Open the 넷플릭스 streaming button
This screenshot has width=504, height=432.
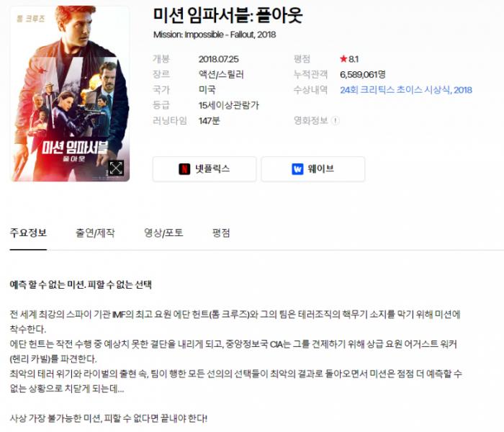(204, 169)
